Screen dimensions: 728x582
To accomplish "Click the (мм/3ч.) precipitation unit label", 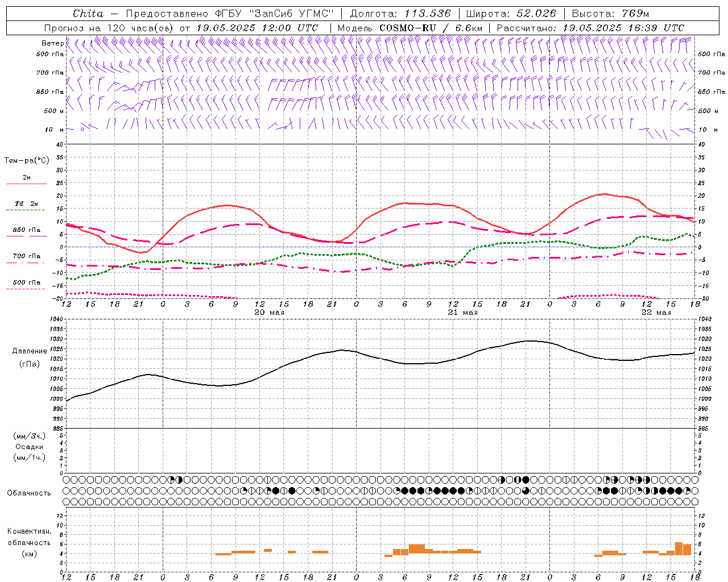I will click(30, 436).
